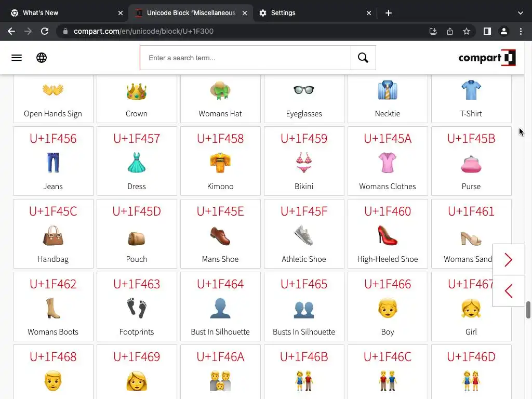The height and width of the screenshot is (399, 532).
Task: Go to next block with right chevron
Action: [508, 260]
